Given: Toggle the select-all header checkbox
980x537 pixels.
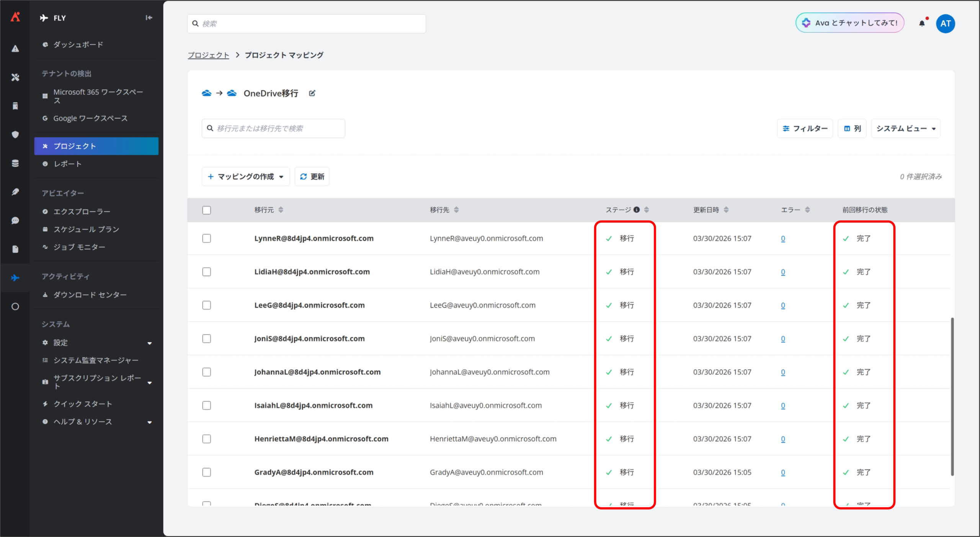Looking at the screenshot, I should tap(207, 210).
